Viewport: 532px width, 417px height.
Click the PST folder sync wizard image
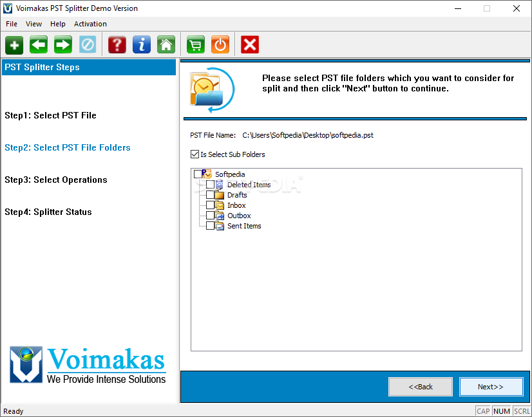212,90
